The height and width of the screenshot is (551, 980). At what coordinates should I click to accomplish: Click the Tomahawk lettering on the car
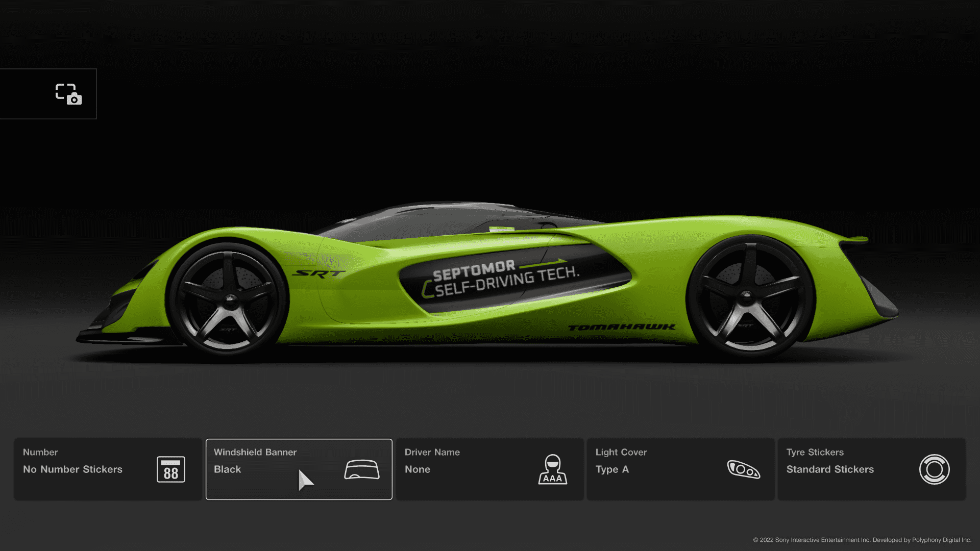pyautogui.click(x=621, y=327)
